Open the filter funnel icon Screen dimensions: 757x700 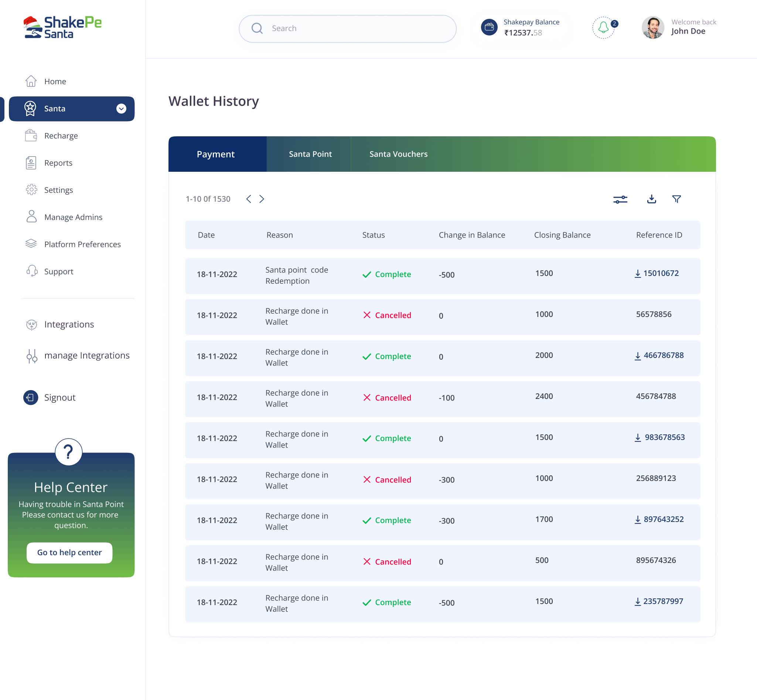pyautogui.click(x=676, y=199)
